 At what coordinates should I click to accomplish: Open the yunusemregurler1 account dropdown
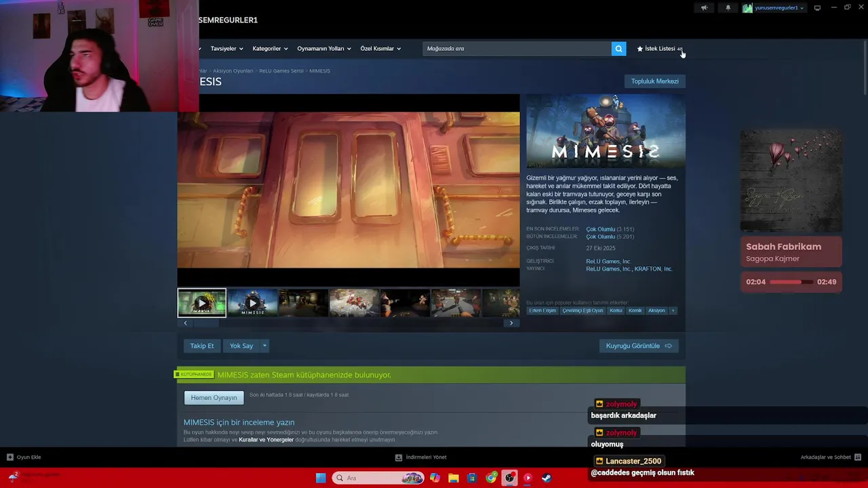click(x=779, y=7)
